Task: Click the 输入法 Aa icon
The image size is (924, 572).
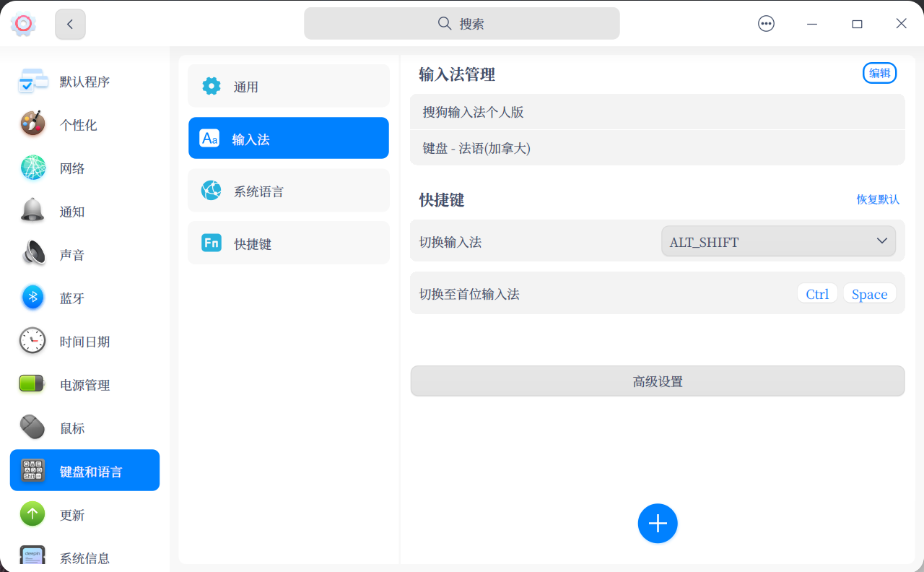Action: [209, 139]
